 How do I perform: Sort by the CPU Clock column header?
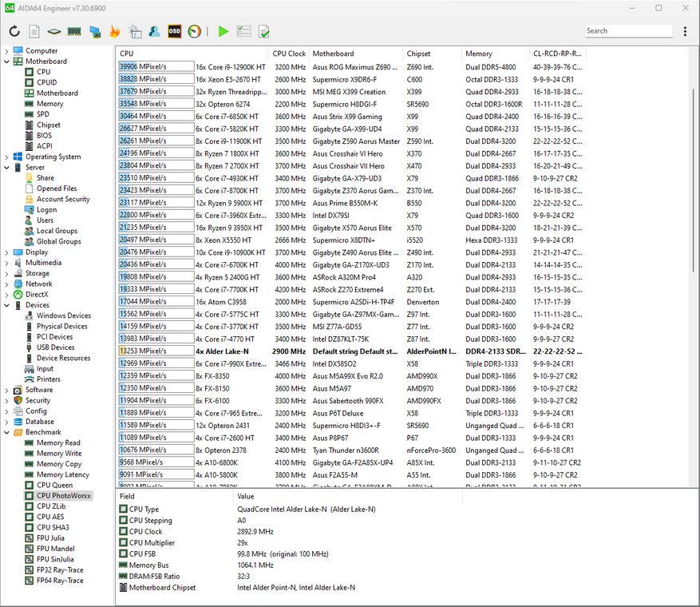[288, 54]
